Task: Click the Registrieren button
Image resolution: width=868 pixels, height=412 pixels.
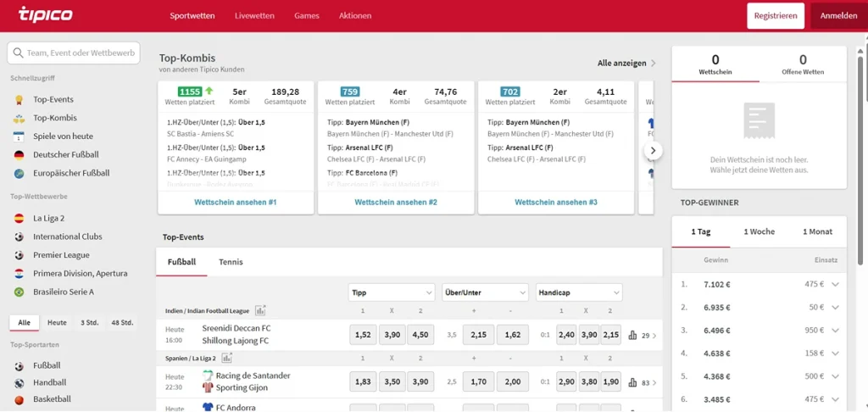Action: coord(775,16)
